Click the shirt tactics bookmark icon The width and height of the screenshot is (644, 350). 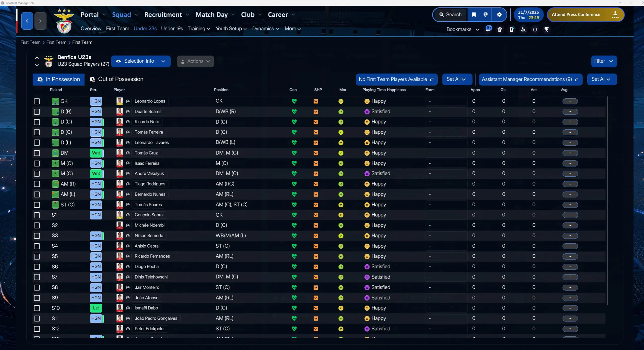pyautogui.click(x=500, y=29)
